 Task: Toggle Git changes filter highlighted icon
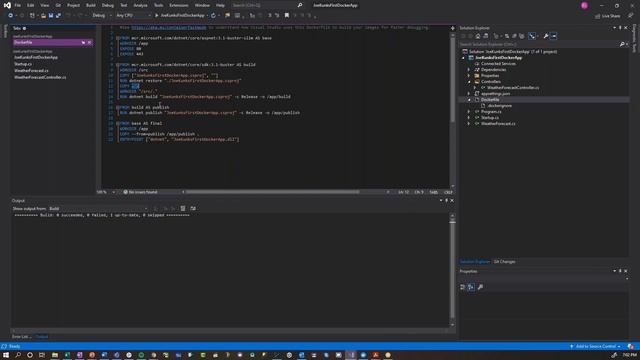point(532,36)
